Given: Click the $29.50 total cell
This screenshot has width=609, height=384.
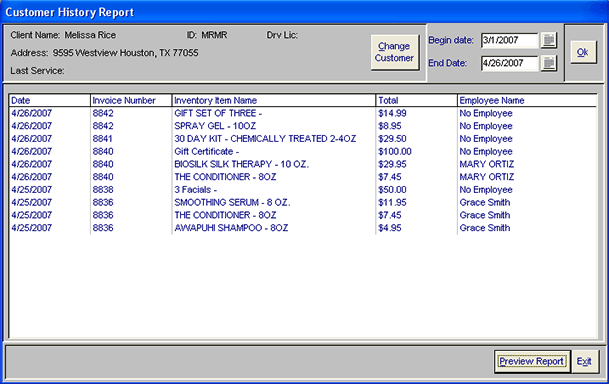Looking at the screenshot, I should [392, 139].
